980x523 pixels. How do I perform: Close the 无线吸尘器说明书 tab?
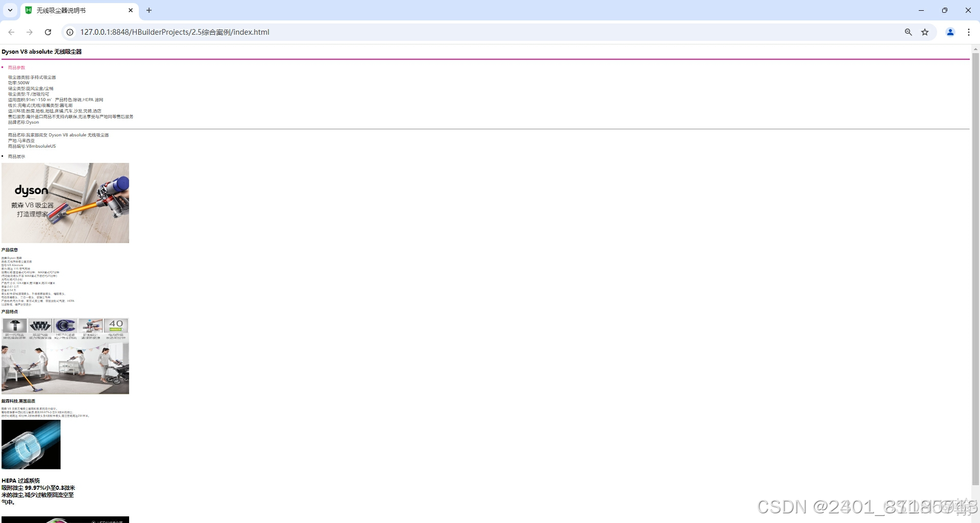[x=131, y=10]
